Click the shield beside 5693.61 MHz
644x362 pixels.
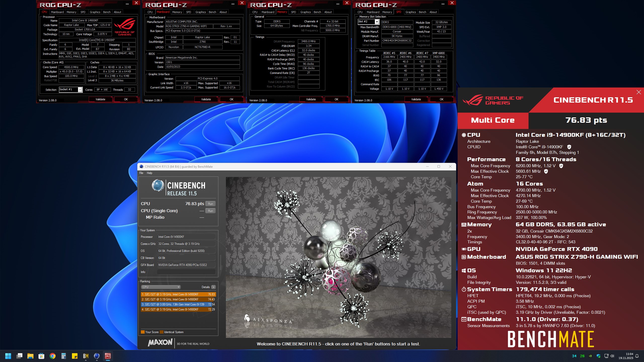(x=546, y=171)
